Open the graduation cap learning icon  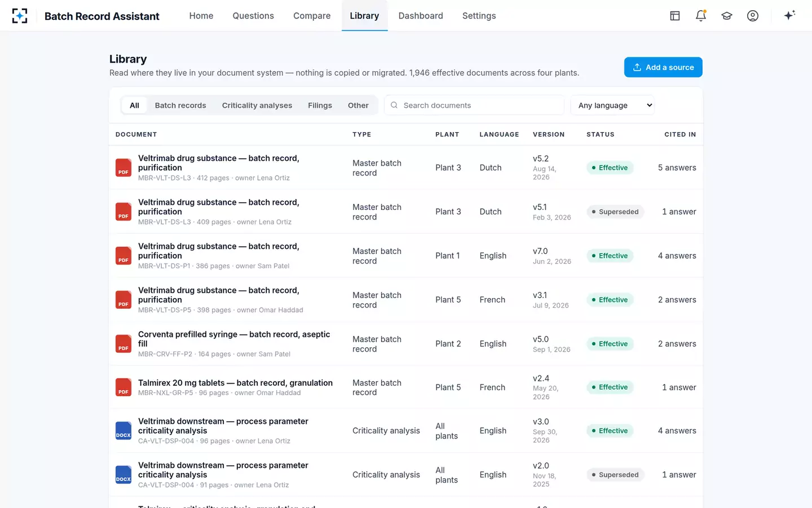pyautogui.click(x=727, y=16)
